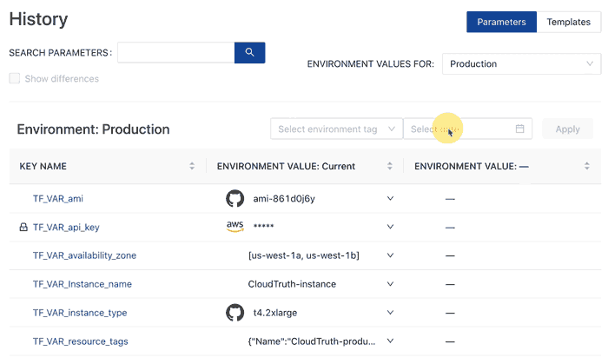Screen dimensions: 608x364
Task: Click the GitHub icon beside t4.2xlarge
Action: [235, 313]
